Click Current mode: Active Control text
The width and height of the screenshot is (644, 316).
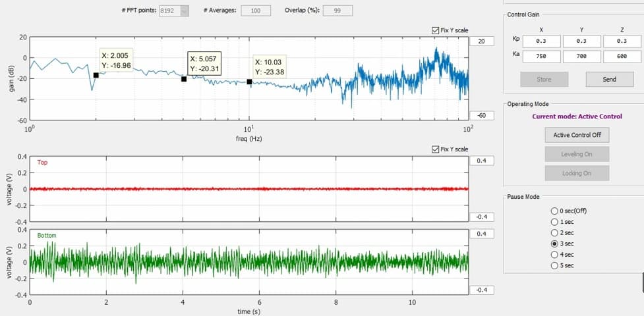tap(577, 117)
